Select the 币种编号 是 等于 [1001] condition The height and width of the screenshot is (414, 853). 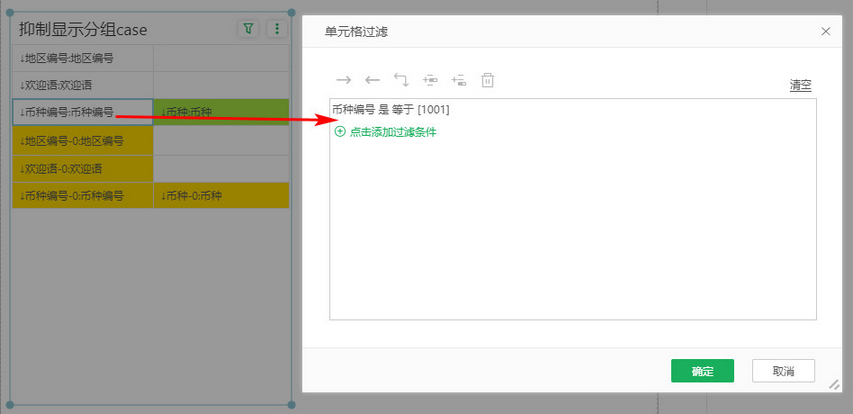point(391,109)
